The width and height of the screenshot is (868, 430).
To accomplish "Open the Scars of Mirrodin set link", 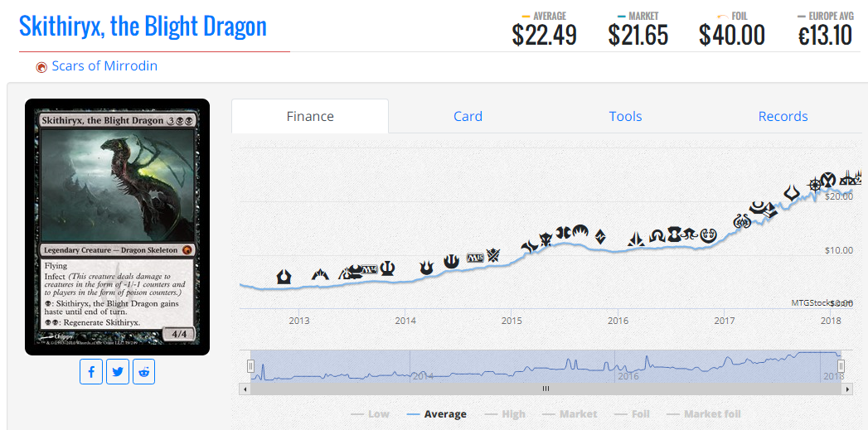I will [x=104, y=66].
